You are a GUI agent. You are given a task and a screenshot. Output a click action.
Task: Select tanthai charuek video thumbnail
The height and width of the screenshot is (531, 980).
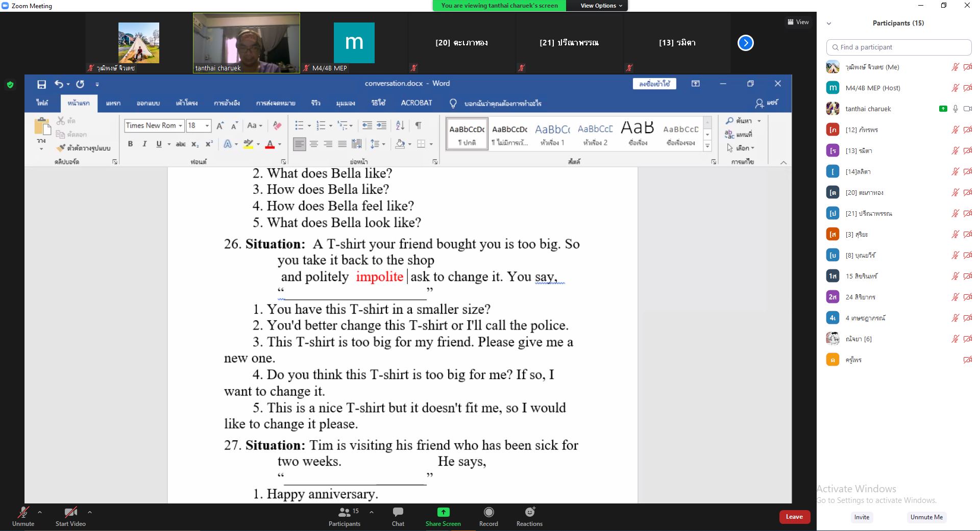[247, 43]
